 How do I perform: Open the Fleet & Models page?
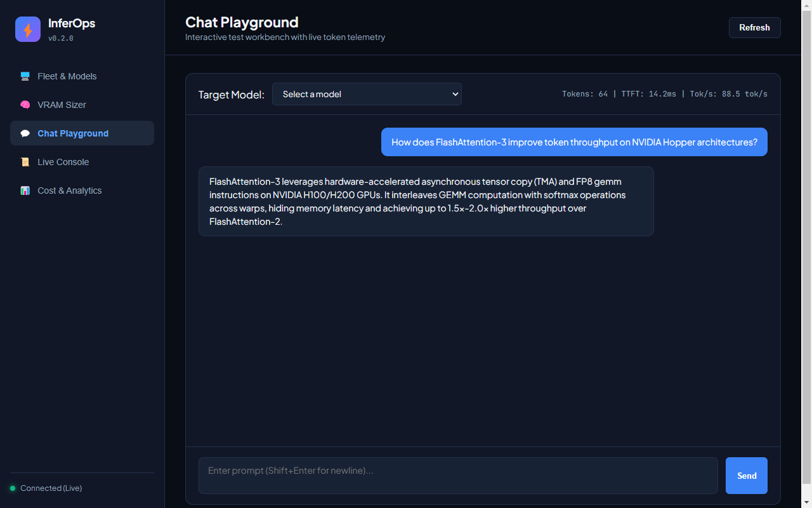pos(82,76)
